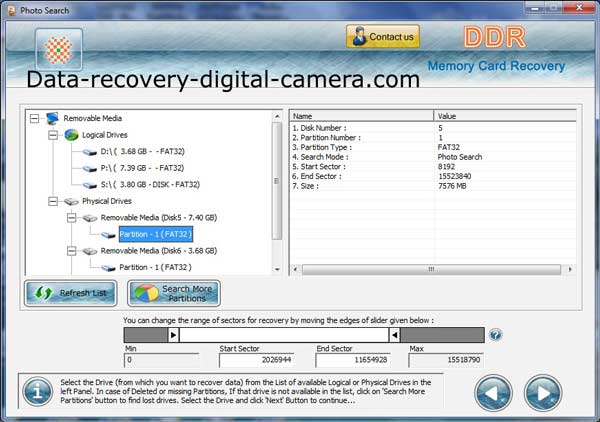This screenshot has height=422, width=600.
Task: Open the help question mark icon
Action: (x=495, y=335)
